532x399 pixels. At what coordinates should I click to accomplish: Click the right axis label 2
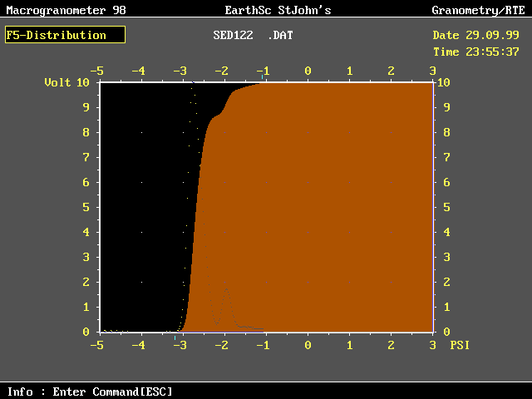coord(447,282)
